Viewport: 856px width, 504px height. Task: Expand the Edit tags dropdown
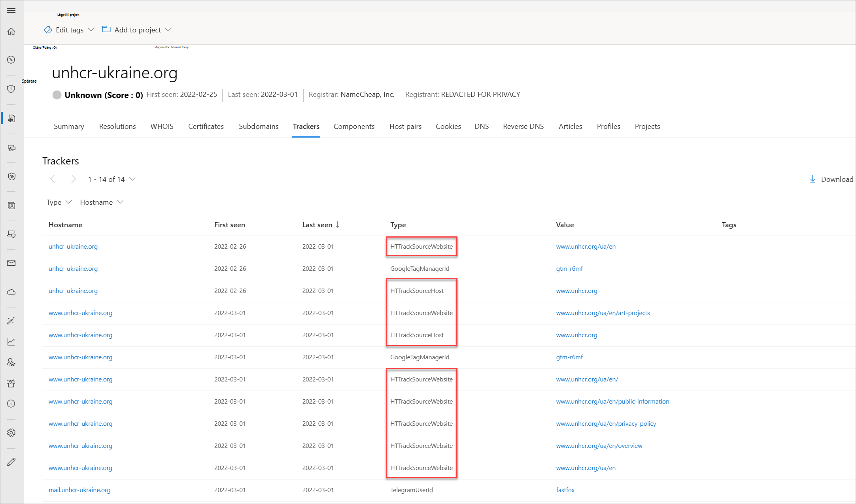coord(69,30)
